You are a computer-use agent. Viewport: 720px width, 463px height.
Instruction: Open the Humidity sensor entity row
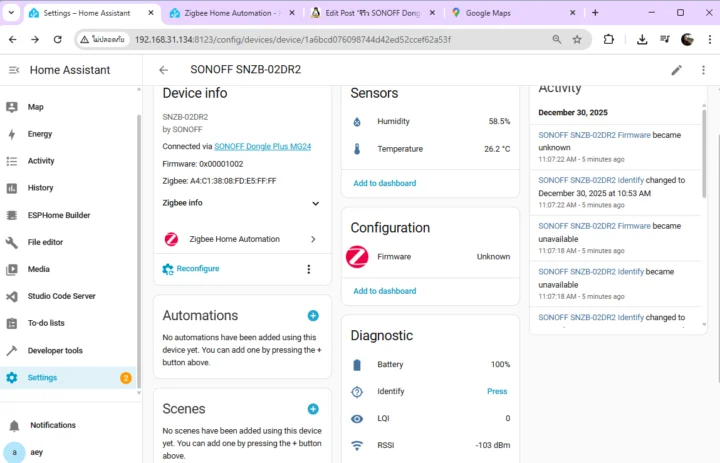click(430, 121)
